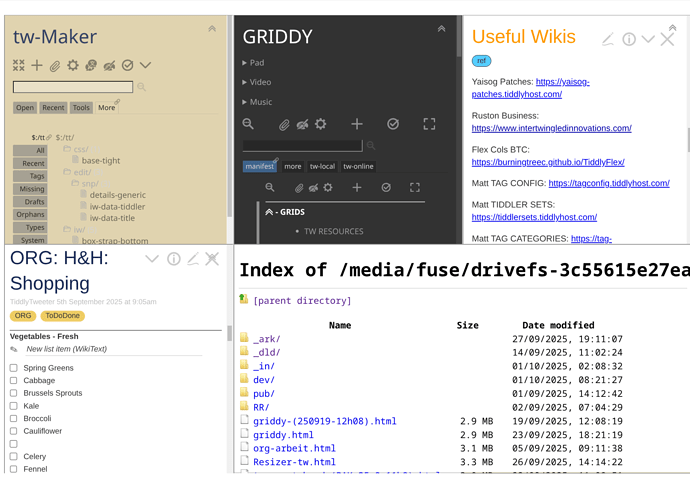Open the tagconfig.tiddlyhost.com link
The image size is (690, 485).
point(608,183)
